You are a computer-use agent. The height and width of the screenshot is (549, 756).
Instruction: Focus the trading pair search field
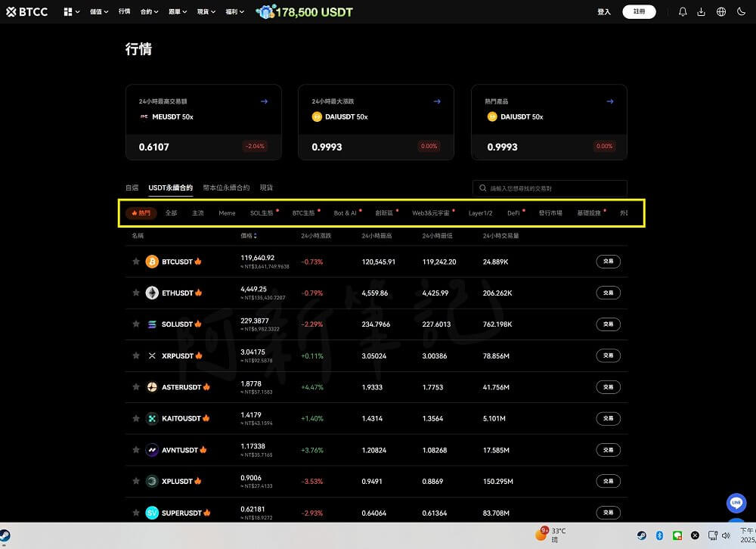[550, 188]
